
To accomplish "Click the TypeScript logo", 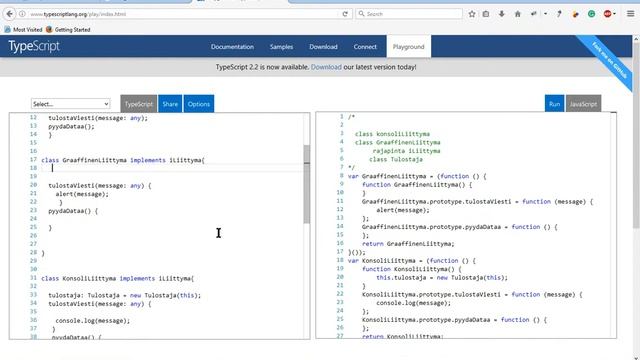I will pyautogui.click(x=34, y=46).
